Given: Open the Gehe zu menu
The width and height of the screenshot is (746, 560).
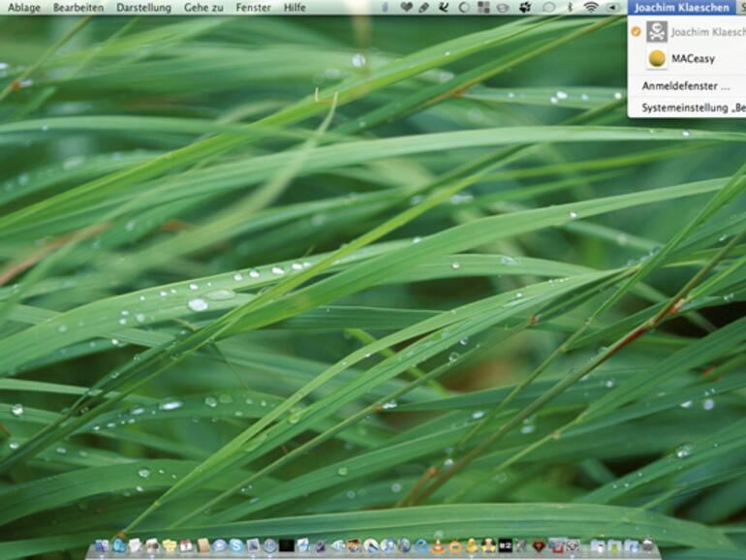Looking at the screenshot, I should 203,8.
